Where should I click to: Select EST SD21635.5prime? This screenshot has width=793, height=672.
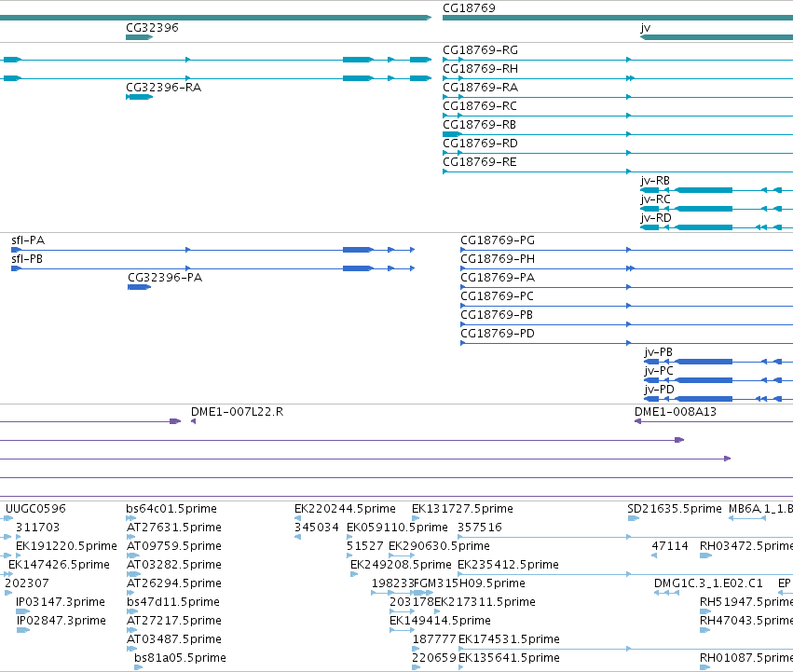tap(674, 509)
